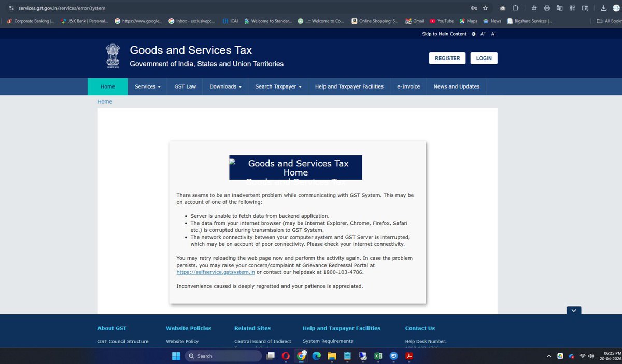
Task: Open the YouTube bookmark
Action: (441, 21)
